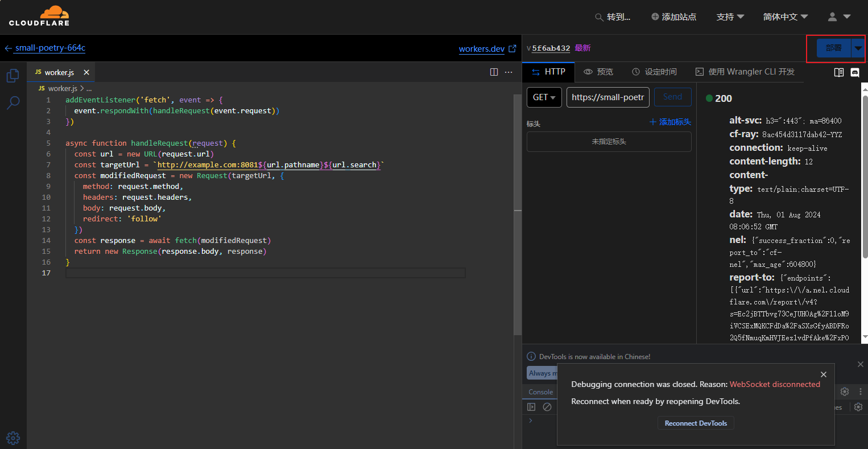Screen dimensions: 868x449
Task: Select the Console tab in DevTools
Action: pyautogui.click(x=541, y=392)
